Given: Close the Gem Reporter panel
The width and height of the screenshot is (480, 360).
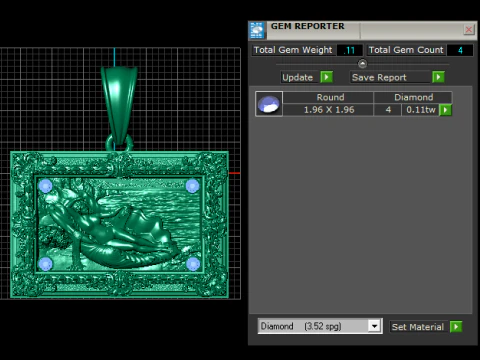Looking at the screenshot, I should (468, 30).
